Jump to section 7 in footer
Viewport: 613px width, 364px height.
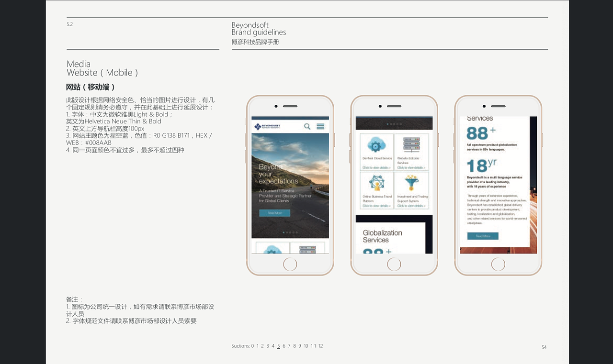289,346
